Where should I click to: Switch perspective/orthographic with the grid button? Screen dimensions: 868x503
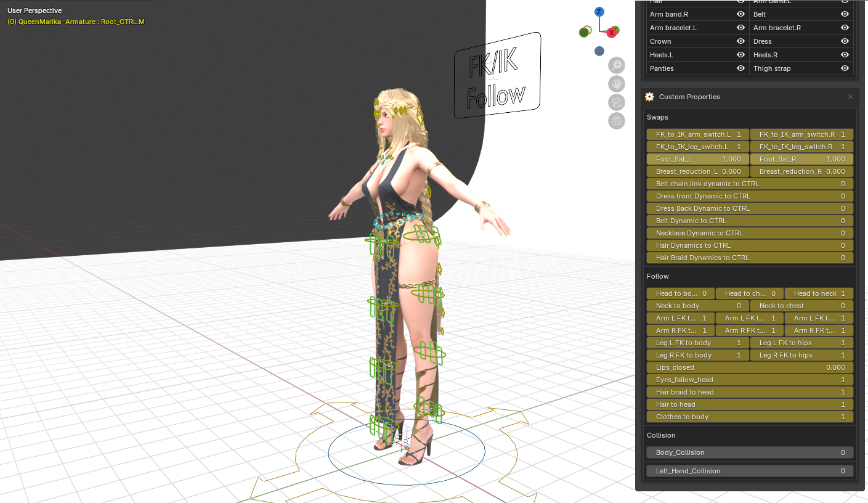point(617,121)
